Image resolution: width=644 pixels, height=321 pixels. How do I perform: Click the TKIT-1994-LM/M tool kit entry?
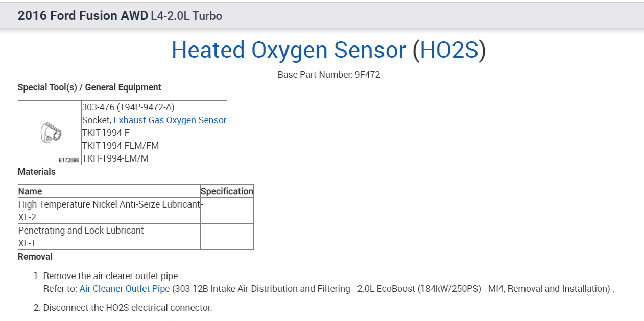click(x=115, y=158)
